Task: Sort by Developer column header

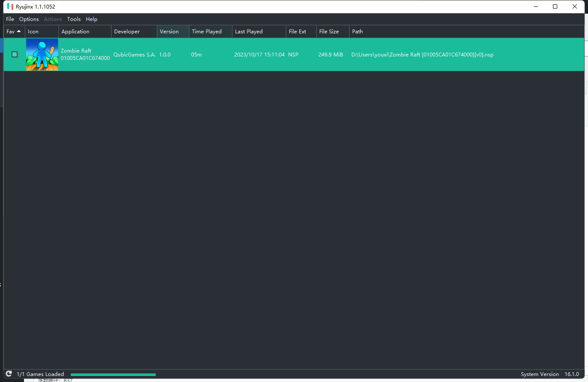Action: click(134, 32)
